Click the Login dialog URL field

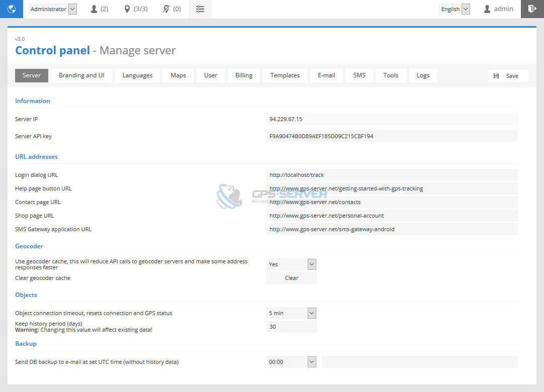pos(392,175)
